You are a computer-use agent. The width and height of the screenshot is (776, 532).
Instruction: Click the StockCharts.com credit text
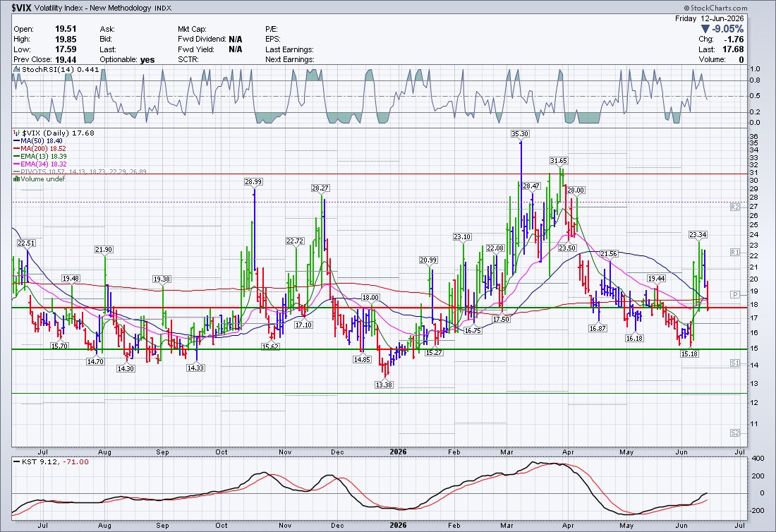pos(715,8)
